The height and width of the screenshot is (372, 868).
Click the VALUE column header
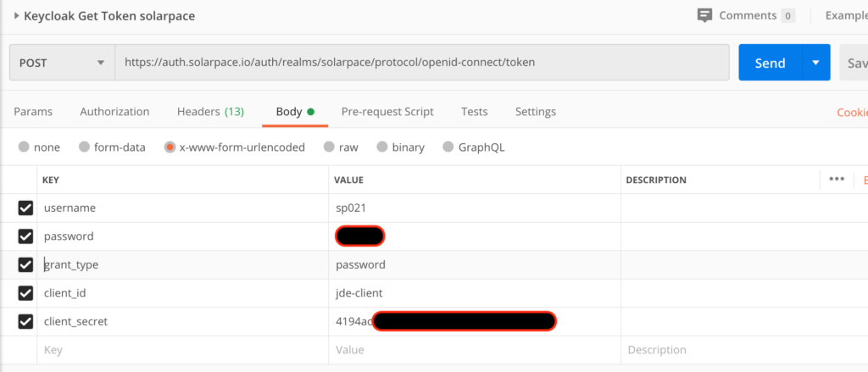(348, 180)
